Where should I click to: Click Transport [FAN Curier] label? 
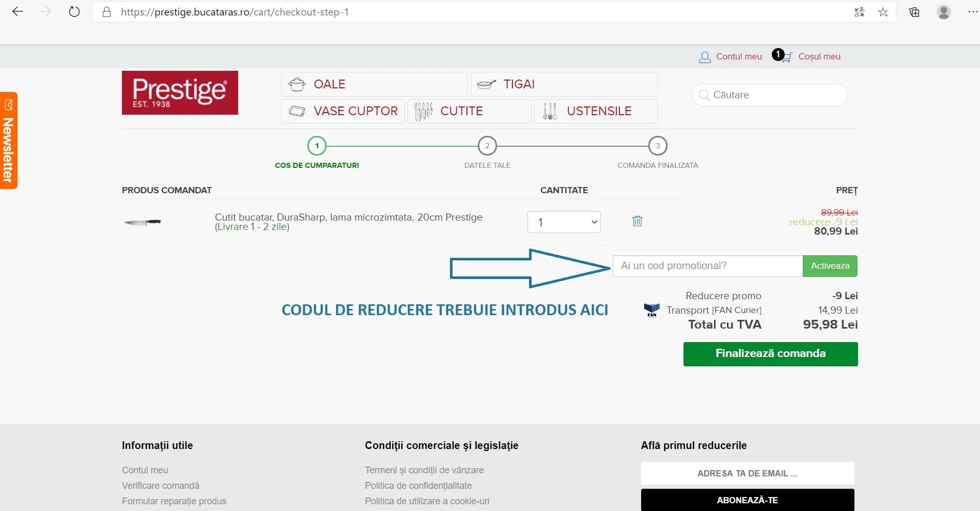[714, 310]
